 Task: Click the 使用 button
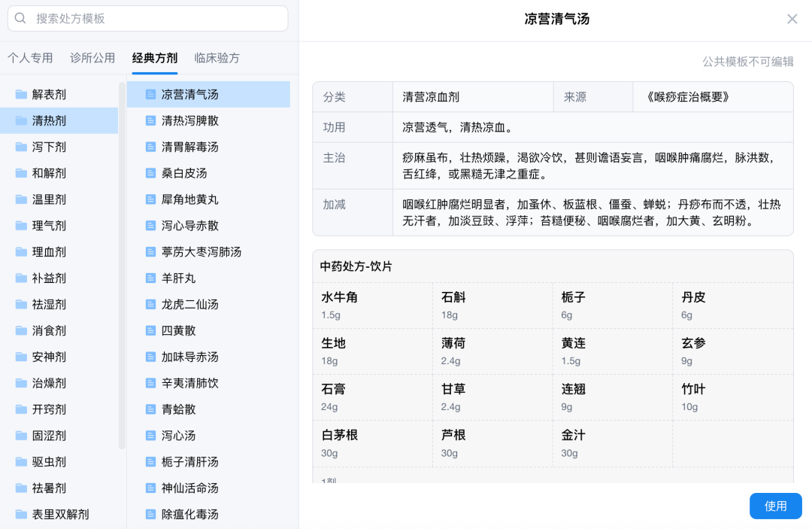click(775, 506)
